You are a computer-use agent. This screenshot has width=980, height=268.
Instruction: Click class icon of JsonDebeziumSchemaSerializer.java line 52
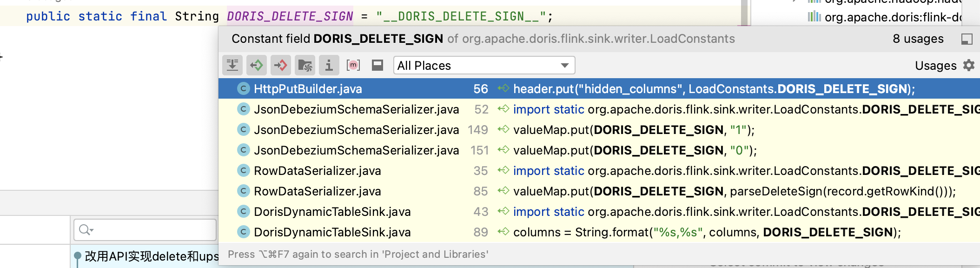(243, 109)
